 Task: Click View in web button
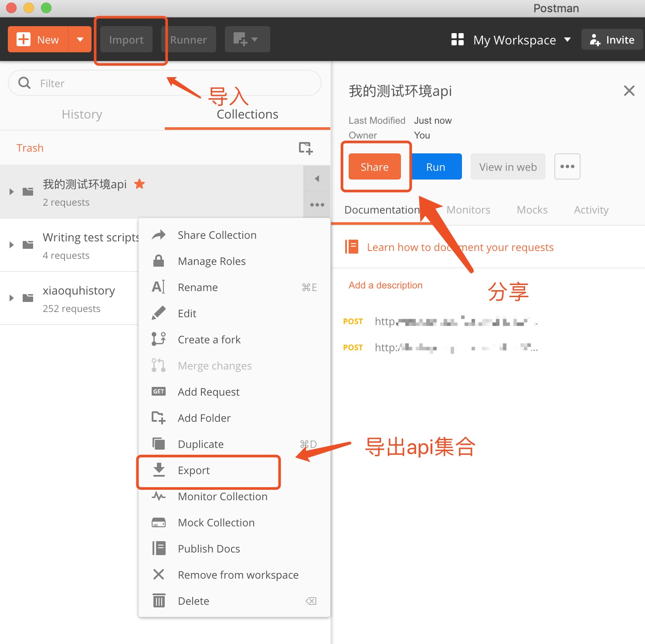pyautogui.click(x=508, y=166)
